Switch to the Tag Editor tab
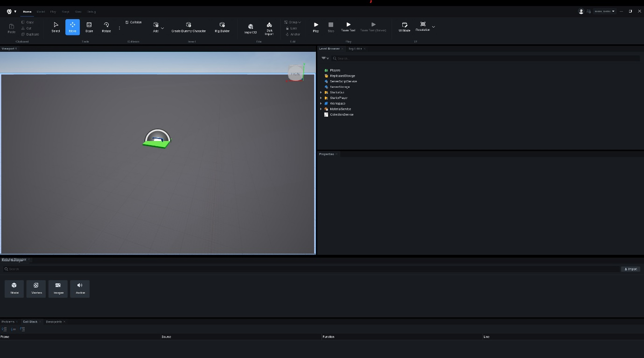 pyautogui.click(x=355, y=49)
